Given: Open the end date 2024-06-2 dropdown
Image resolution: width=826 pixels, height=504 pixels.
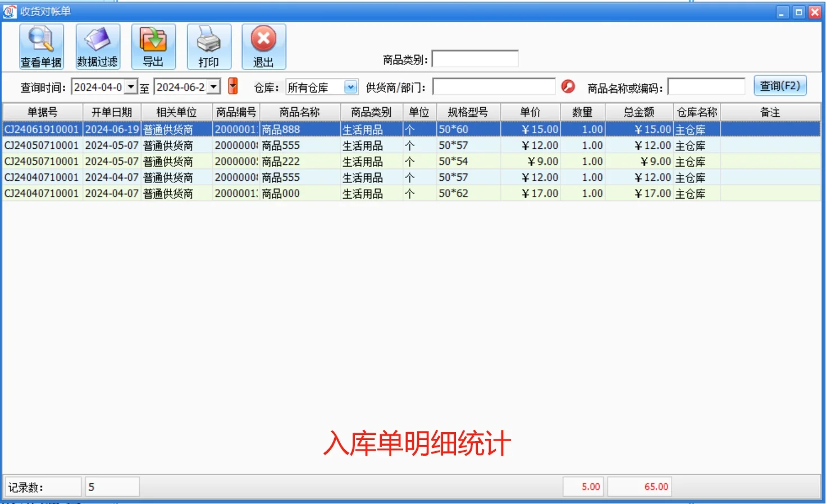Looking at the screenshot, I should (214, 86).
